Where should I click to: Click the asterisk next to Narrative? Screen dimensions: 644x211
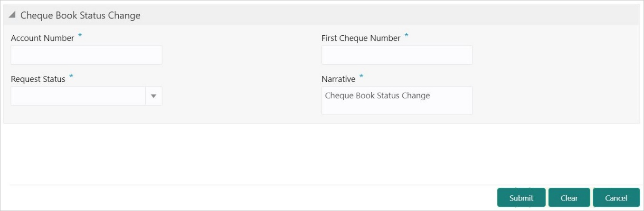361,77
